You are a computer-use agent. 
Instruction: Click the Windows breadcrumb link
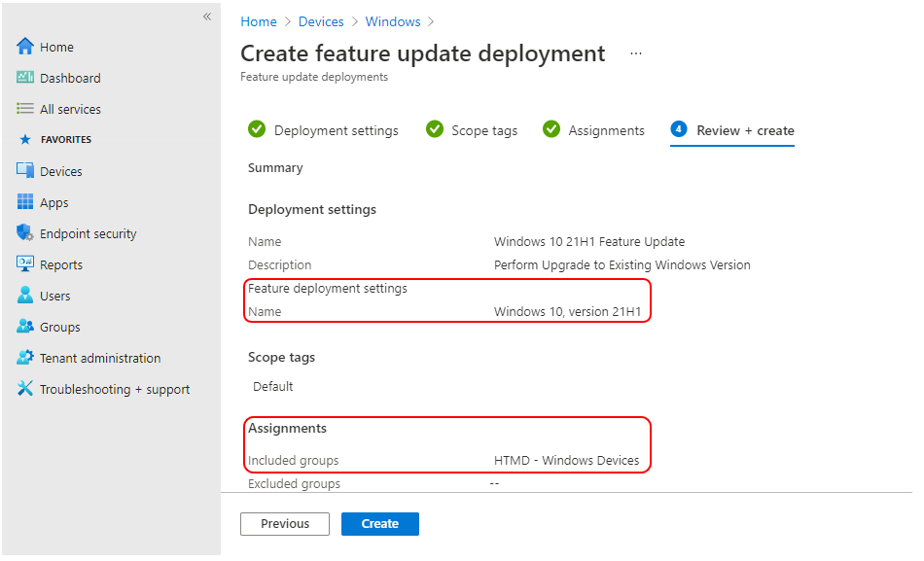click(x=393, y=21)
